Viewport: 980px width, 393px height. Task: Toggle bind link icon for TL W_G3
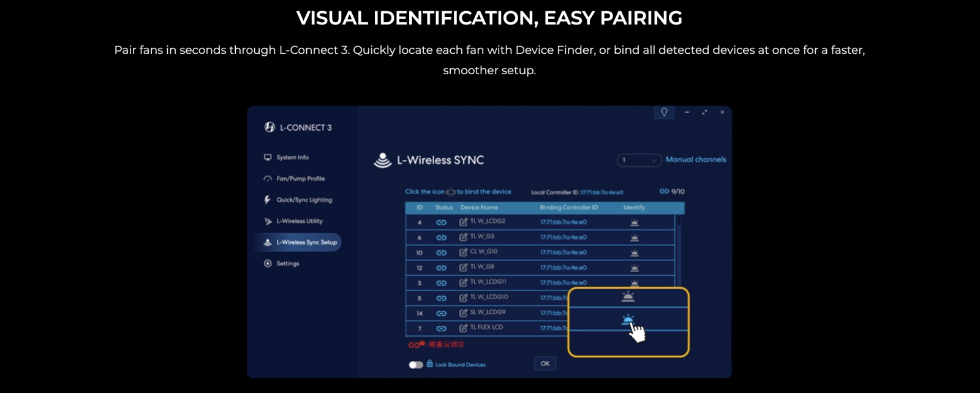(441, 237)
